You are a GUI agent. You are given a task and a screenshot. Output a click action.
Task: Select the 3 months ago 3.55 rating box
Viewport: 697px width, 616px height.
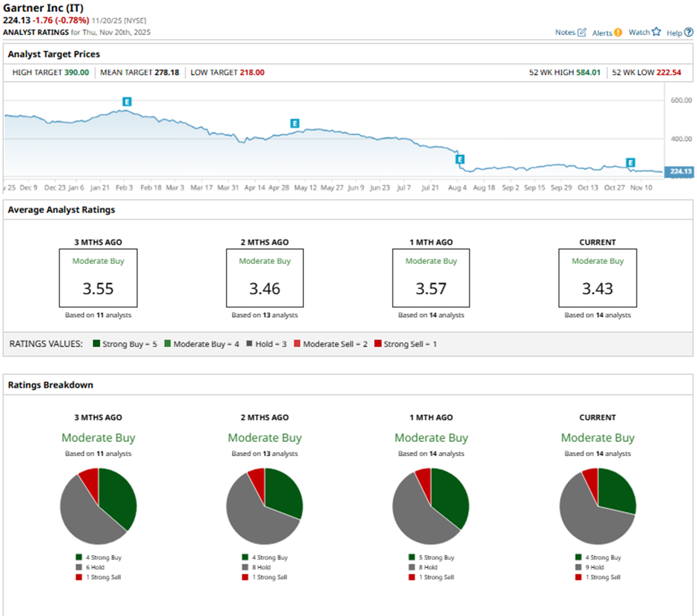(98, 278)
